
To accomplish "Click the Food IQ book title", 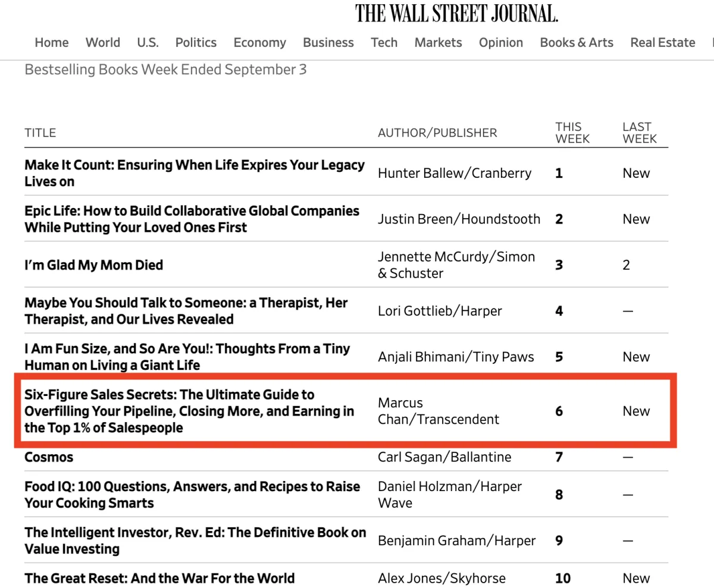I will coord(192,495).
